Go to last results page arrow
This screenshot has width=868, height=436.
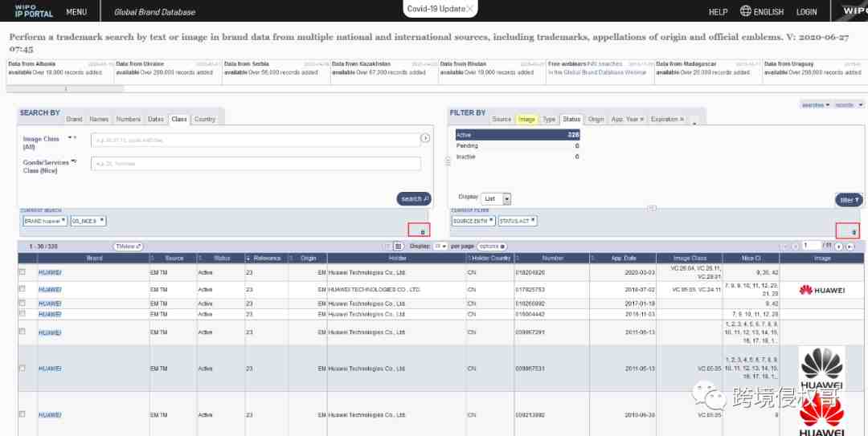pyautogui.click(x=850, y=247)
